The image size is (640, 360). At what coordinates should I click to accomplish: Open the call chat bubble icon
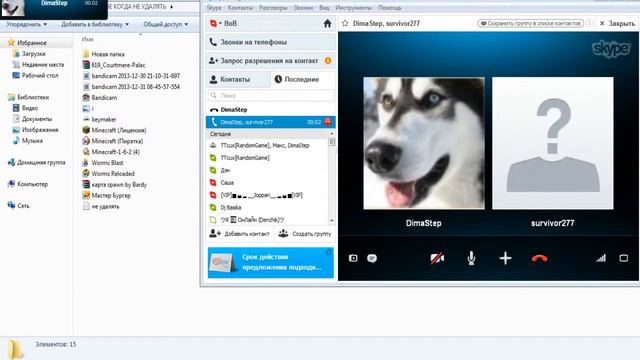pos(372,258)
